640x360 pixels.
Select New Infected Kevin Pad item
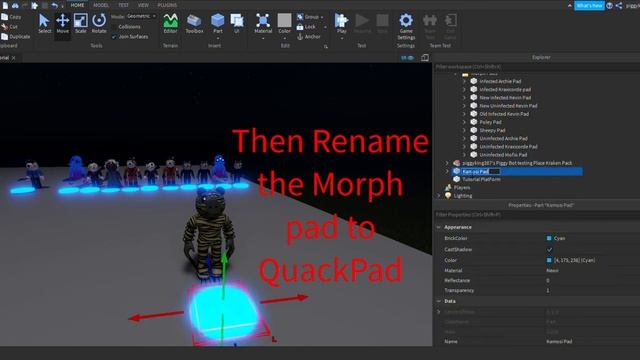point(505,98)
